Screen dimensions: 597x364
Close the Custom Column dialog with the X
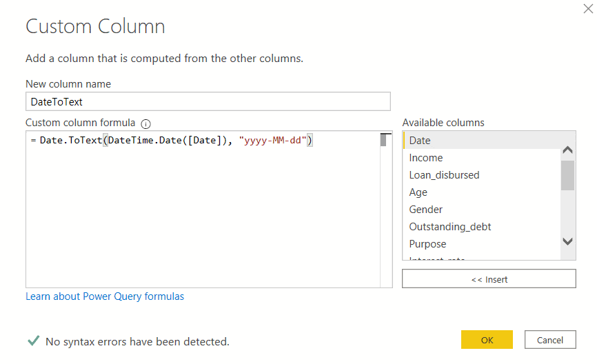pos(588,8)
